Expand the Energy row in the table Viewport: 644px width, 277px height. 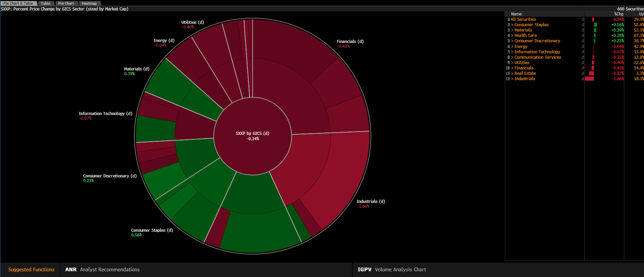512,47
